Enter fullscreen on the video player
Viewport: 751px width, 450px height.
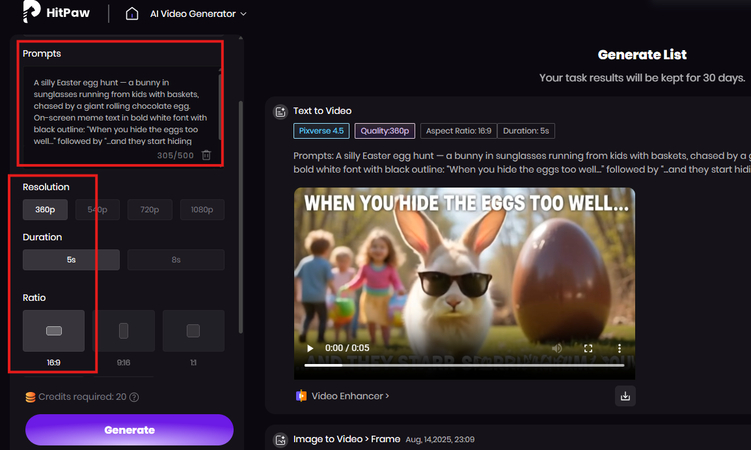tap(588, 348)
